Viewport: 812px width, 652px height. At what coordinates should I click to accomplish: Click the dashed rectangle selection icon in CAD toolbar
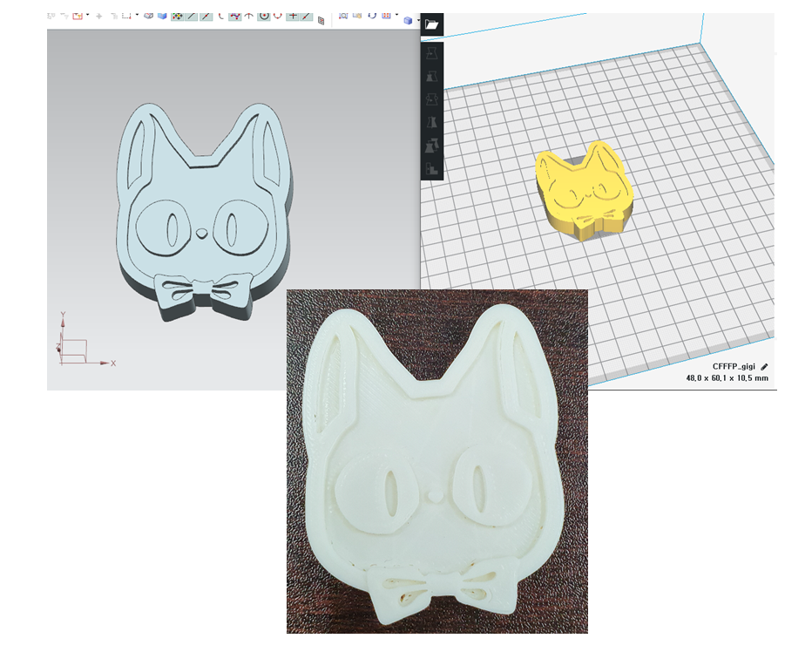[x=125, y=16]
